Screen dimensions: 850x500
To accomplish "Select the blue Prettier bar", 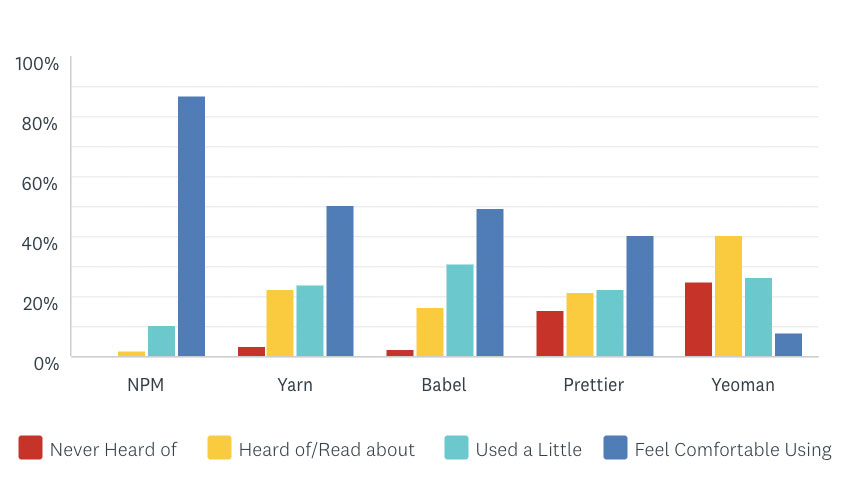I will pyautogui.click(x=640, y=296).
